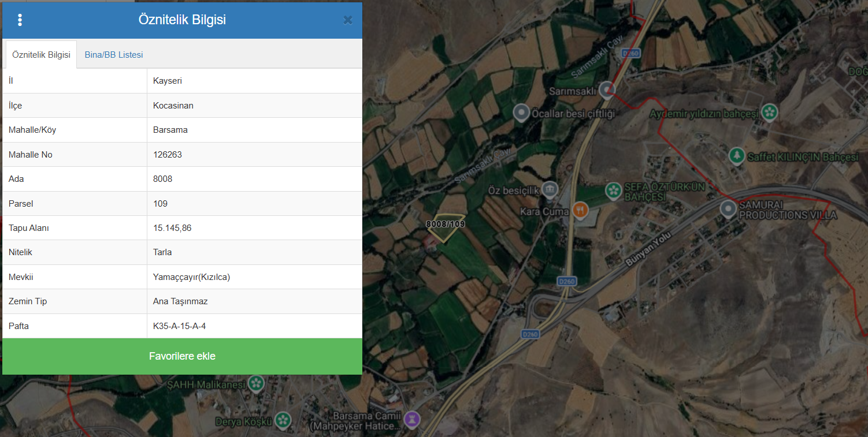
Task: Switch to the Bina/BB Listesi tab
Action: point(114,55)
